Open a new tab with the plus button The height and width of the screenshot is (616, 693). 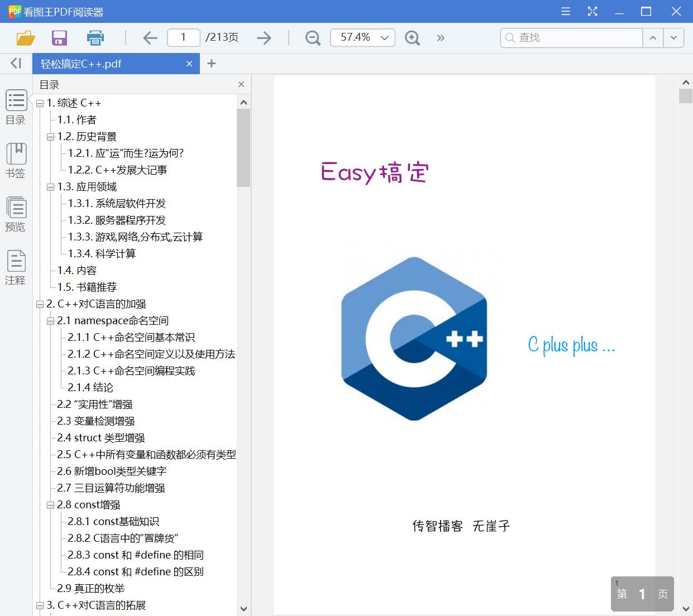tap(211, 63)
